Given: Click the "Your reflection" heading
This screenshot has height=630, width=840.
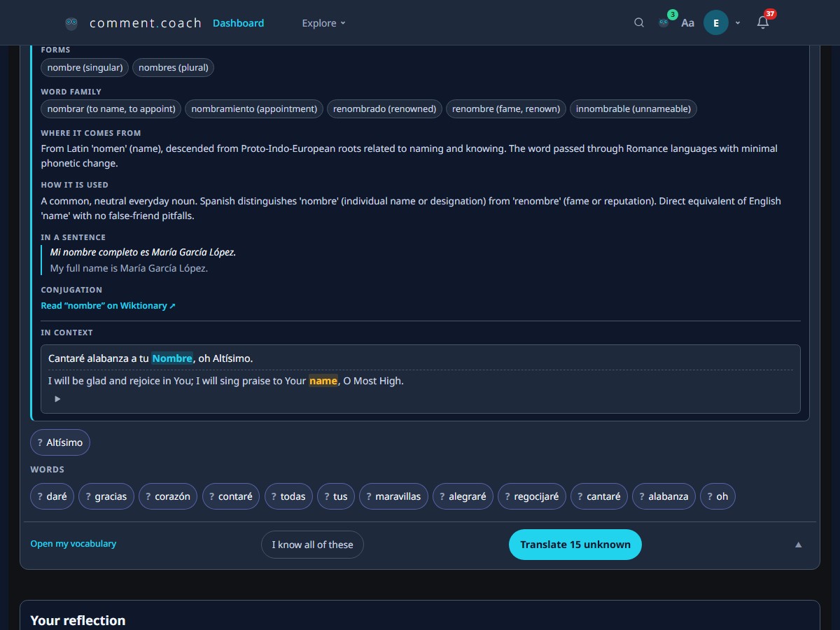Looking at the screenshot, I should click(x=78, y=620).
